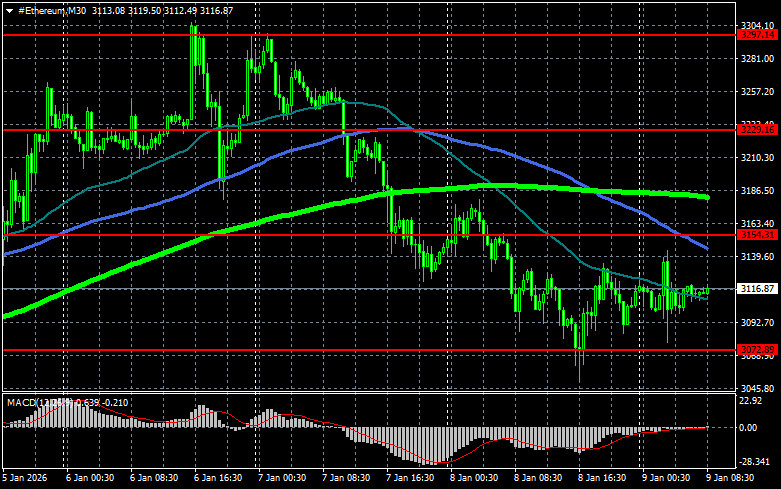Click the 3304.10 price axis value
781x489 pixels.
(757, 25)
